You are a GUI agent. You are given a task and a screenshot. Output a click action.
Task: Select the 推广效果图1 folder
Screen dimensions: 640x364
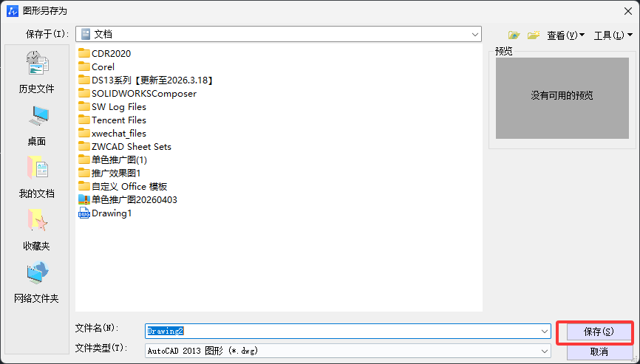(109, 174)
